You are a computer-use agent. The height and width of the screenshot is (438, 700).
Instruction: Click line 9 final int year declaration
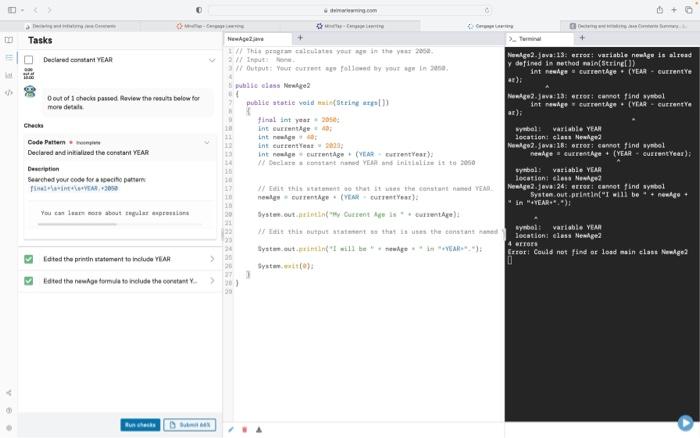pos(299,120)
